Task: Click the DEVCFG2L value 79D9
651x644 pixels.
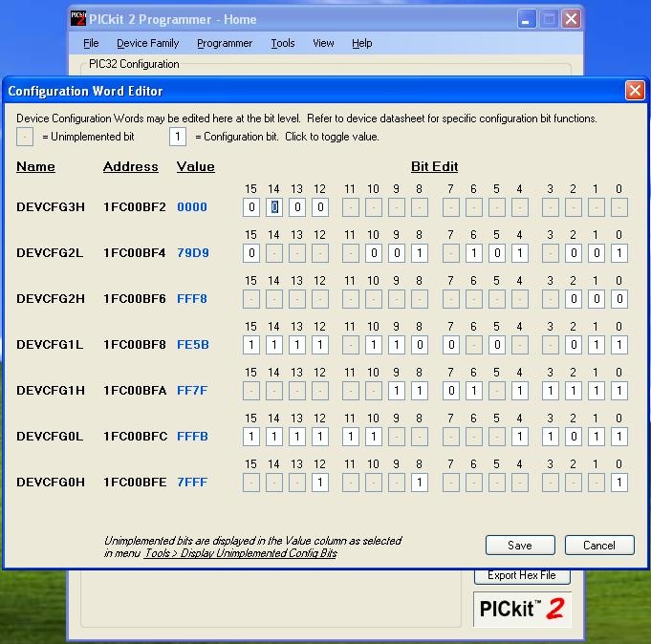Action: click(x=193, y=253)
